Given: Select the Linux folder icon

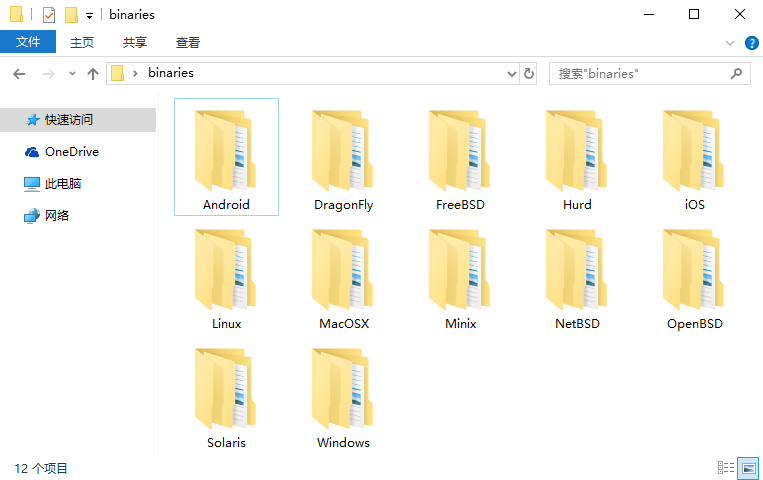Looking at the screenshot, I should point(226,270).
